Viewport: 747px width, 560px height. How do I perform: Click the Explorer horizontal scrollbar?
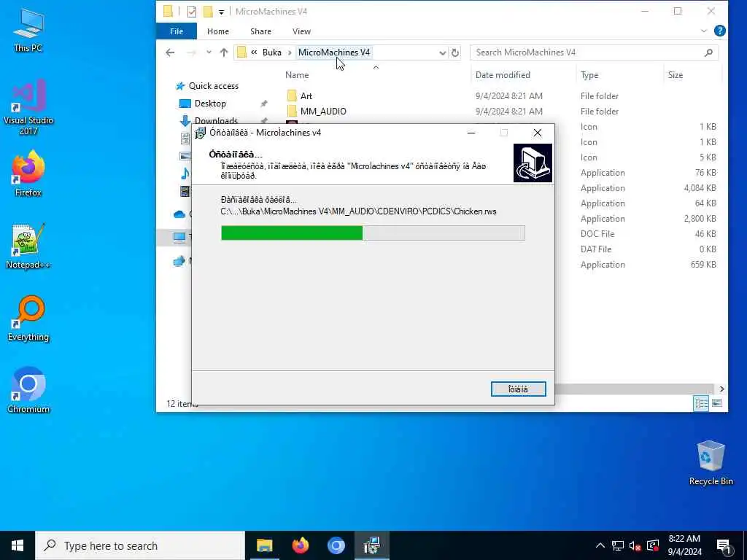click(x=634, y=389)
